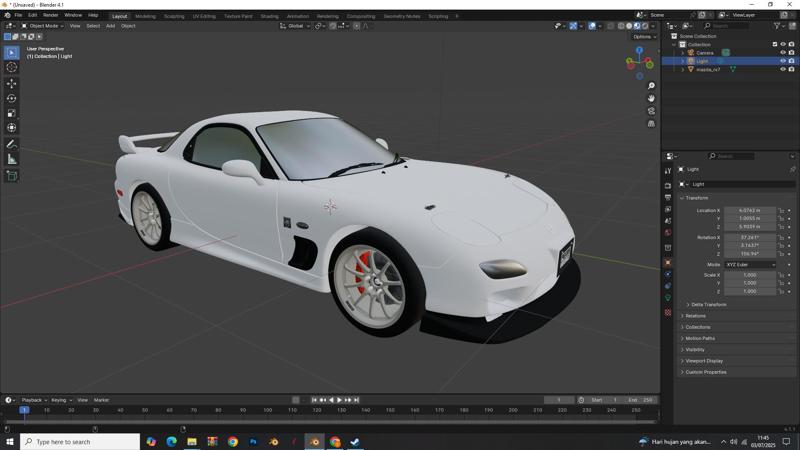
Task: Select the Annotate tool
Action: point(12,144)
